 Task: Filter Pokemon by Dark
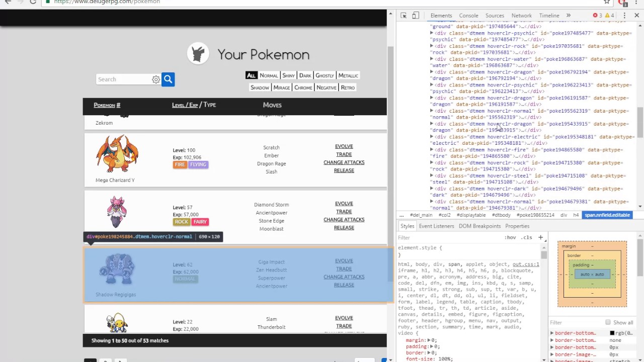[x=305, y=75]
